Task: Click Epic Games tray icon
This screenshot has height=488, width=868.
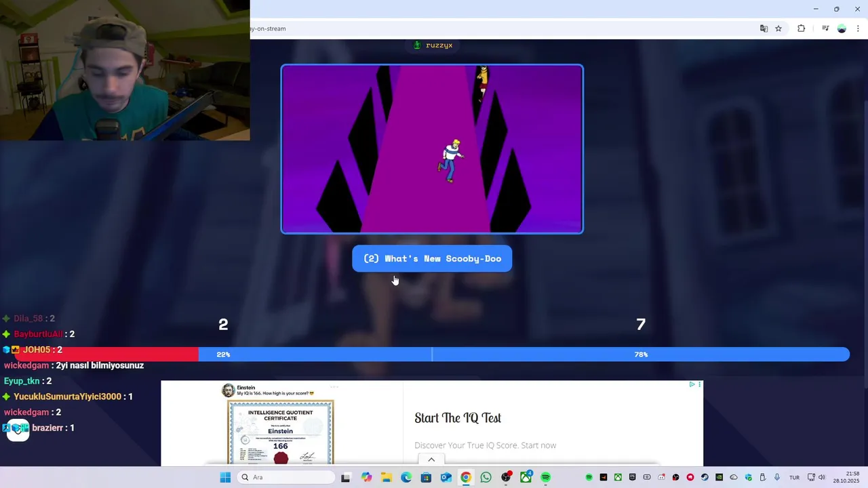Action: [x=632, y=477]
